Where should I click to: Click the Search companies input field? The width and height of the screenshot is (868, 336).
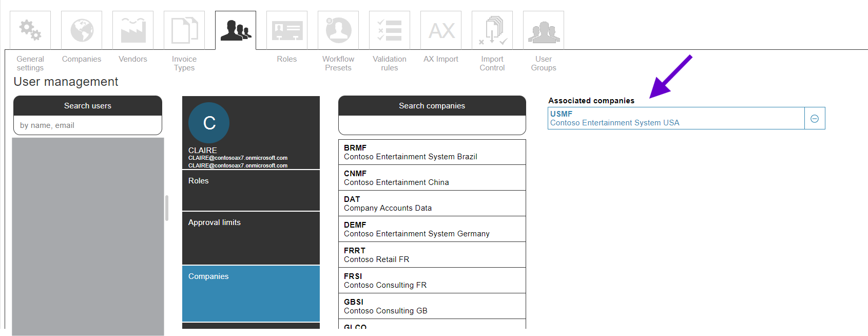[432, 125]
